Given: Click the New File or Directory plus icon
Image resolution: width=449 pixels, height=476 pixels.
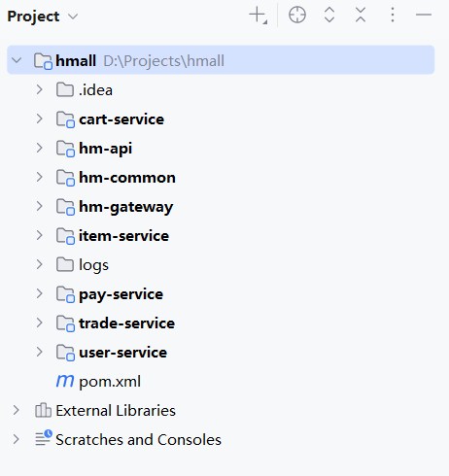Looking at the screenshot, I should point(259,16).
